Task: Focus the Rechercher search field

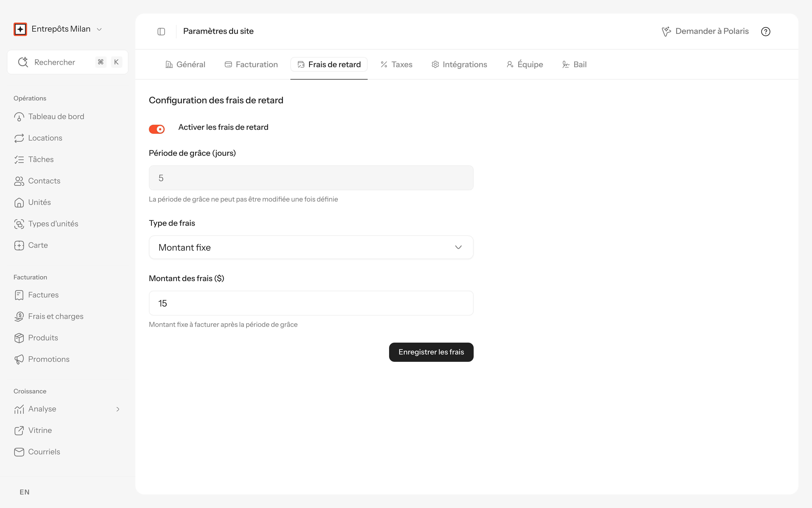Action: 68,62
